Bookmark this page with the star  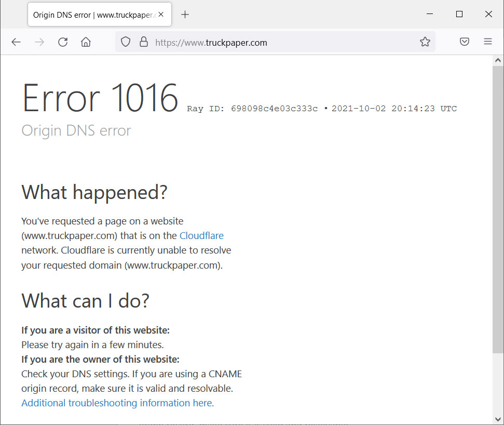click(425, 42)
